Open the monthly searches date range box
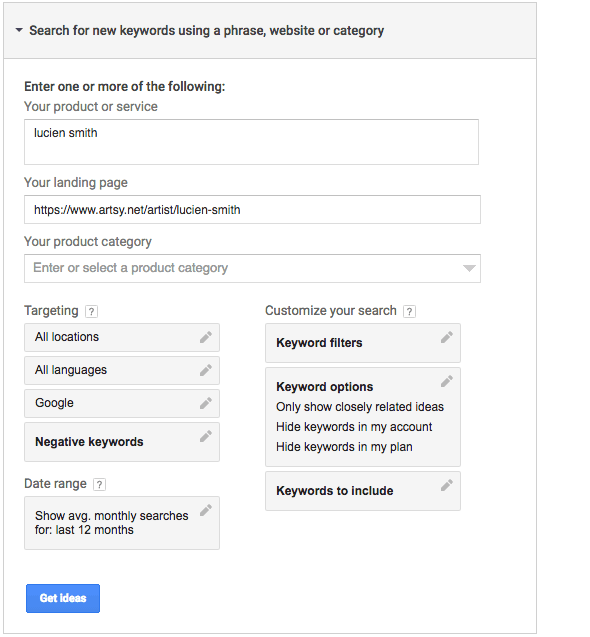 pos(122,523)
